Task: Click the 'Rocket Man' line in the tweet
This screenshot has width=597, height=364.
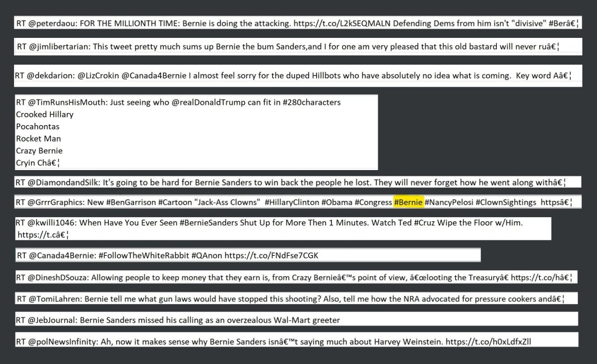Action: click(38, 139)
